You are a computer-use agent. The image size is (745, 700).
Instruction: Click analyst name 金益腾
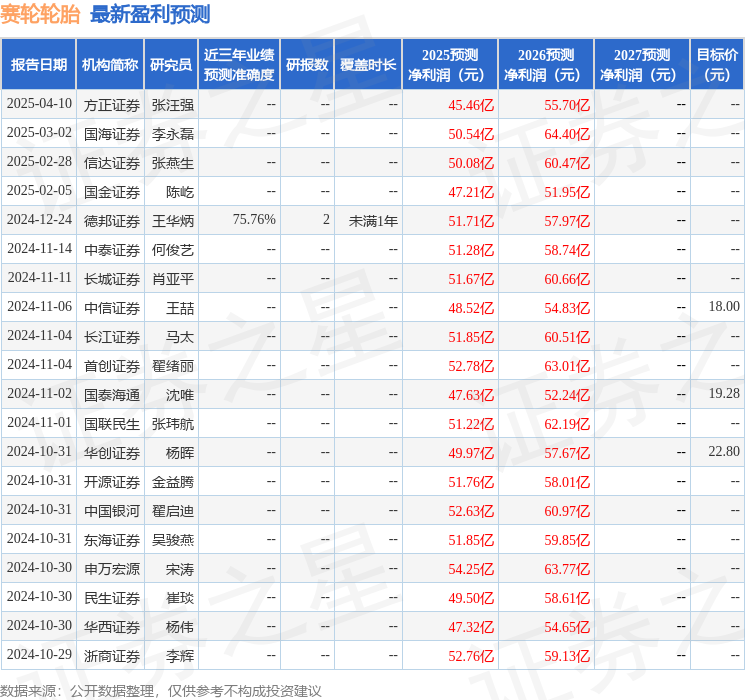point(173,482)
